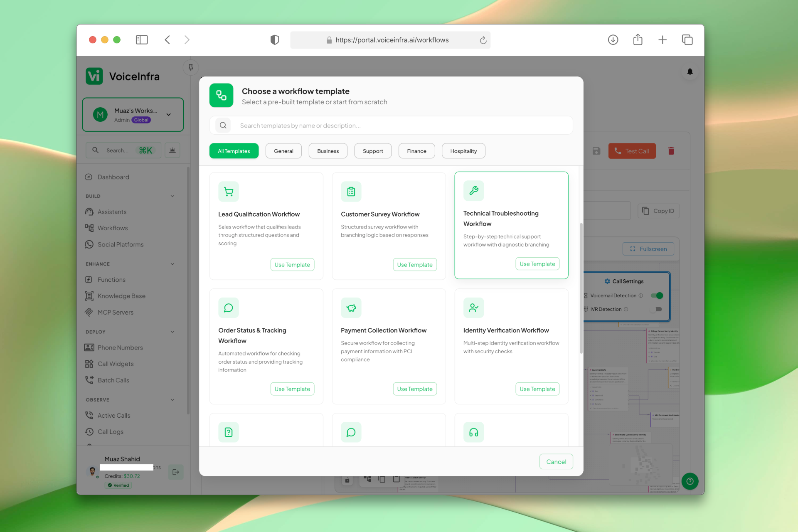Image resolution: width=798 pixels, height=532 pixels.
Task: Open Phone Numbers in the sidebar
Action: [120, 347]
